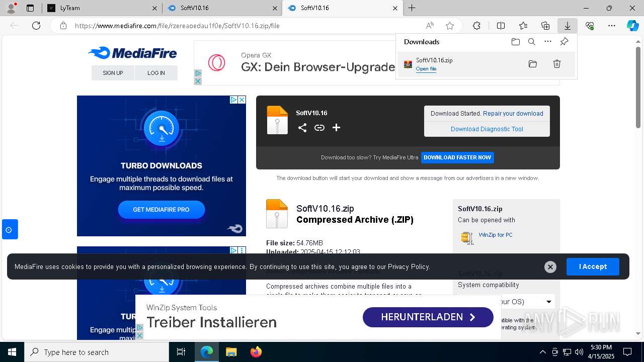
Task: Close the active SoftV10.16 tab
Action: point(395,8)
